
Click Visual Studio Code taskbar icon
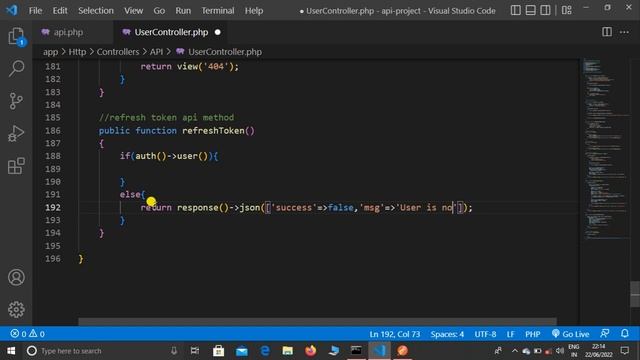pos(379,351)
